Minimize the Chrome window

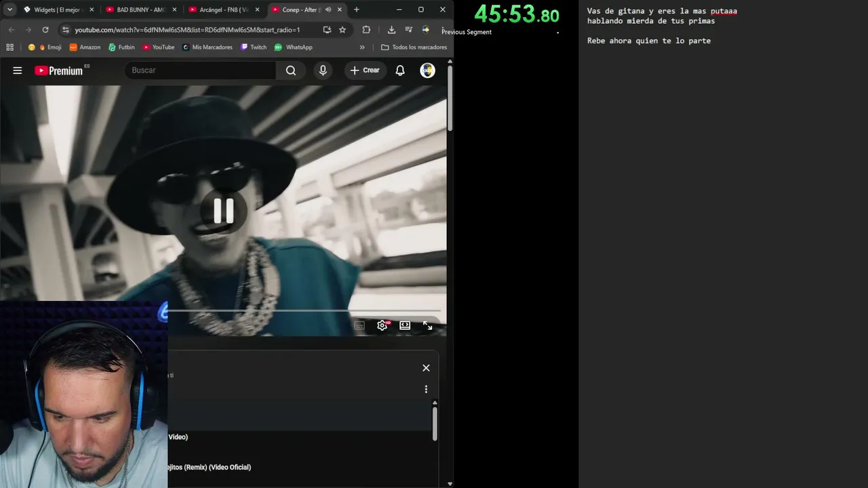point(399,9)
